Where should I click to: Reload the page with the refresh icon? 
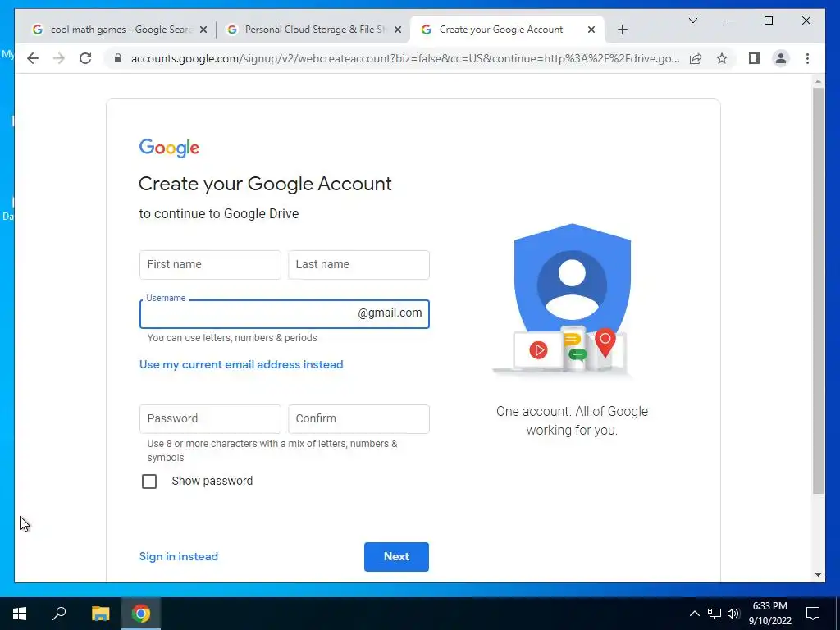point(85,58)
